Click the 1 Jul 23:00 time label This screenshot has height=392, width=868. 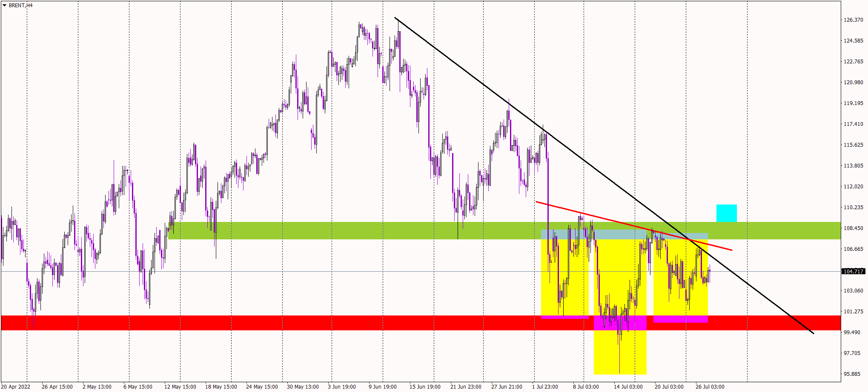coord(545,386)
